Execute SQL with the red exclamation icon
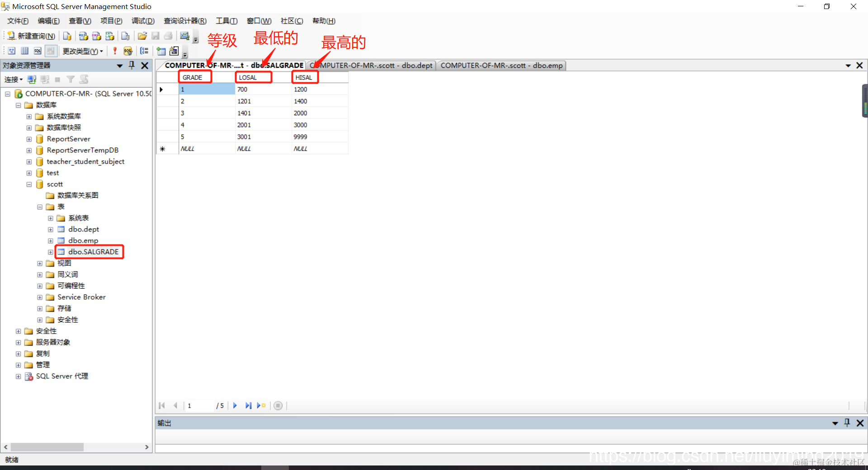The height and width of the screenshot is (470, 868). (x=115, y=51)
